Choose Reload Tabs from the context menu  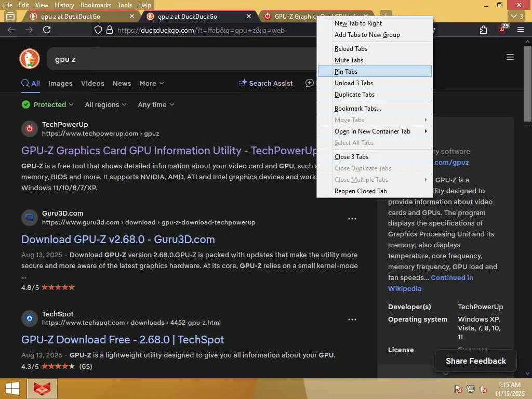click(375, 48)
